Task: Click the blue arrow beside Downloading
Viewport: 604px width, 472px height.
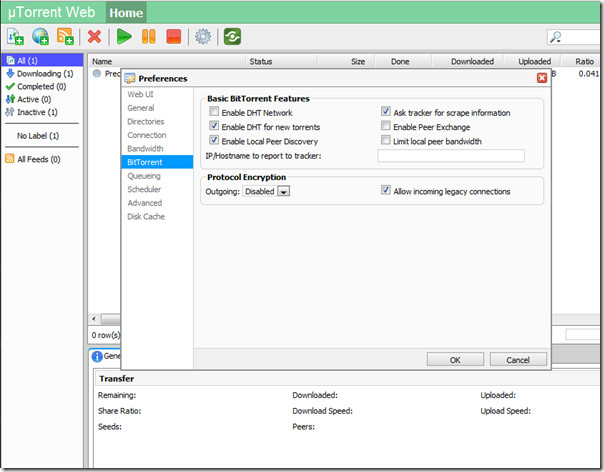Action: 10,73
